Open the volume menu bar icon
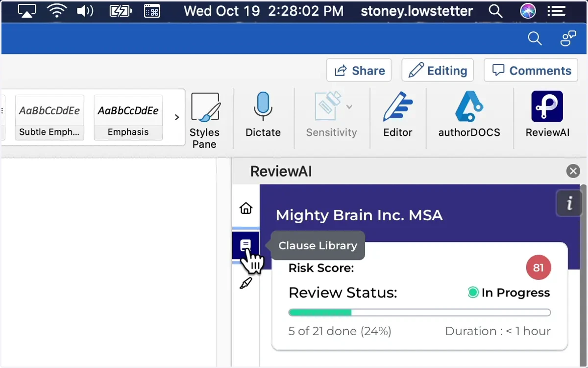 (86, 11)
